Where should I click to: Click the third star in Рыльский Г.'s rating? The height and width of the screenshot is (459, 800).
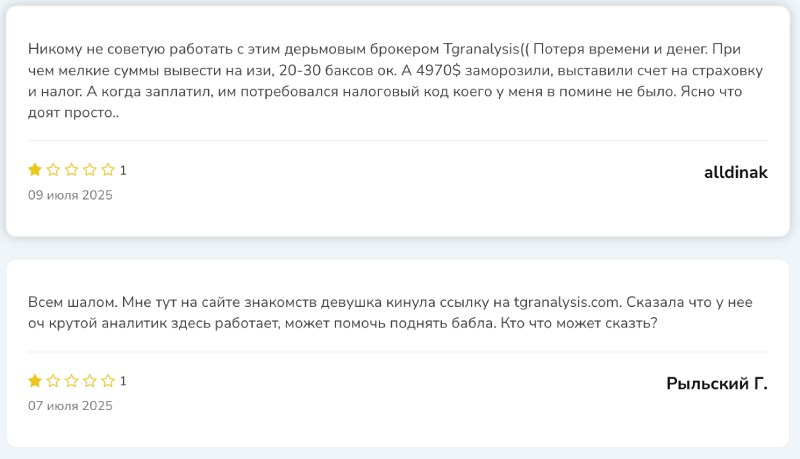point(71,380)
